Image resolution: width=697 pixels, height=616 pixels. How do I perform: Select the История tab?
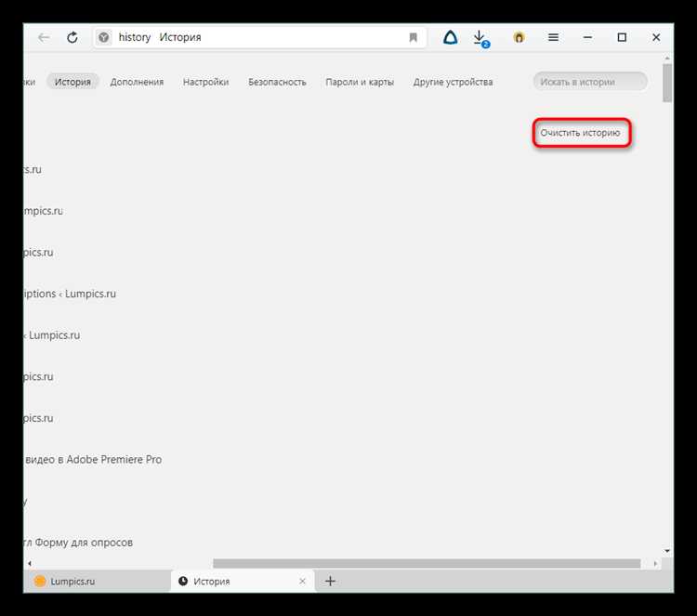72,82
